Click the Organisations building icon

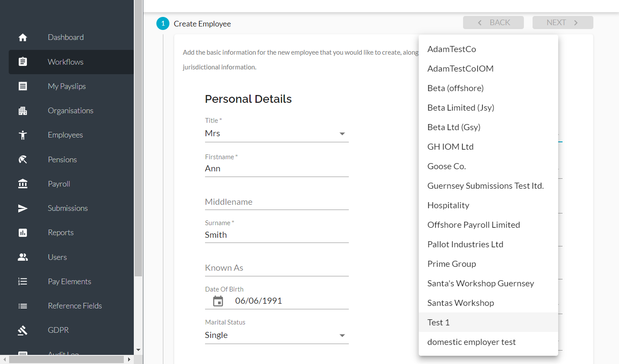click(23, 111)
